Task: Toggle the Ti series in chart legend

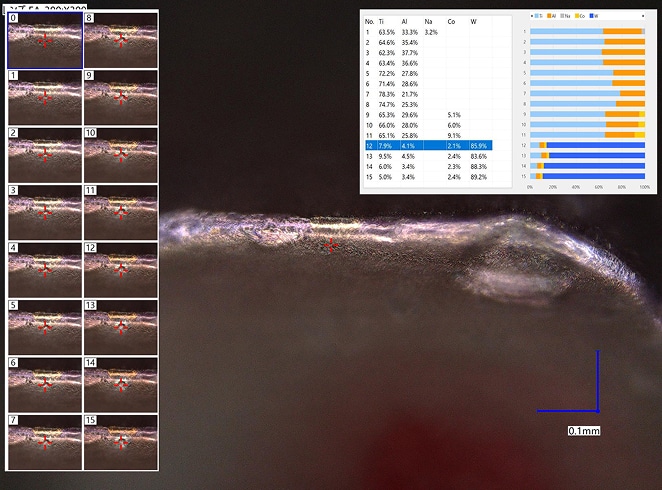Action: click(x=541, y=17)
